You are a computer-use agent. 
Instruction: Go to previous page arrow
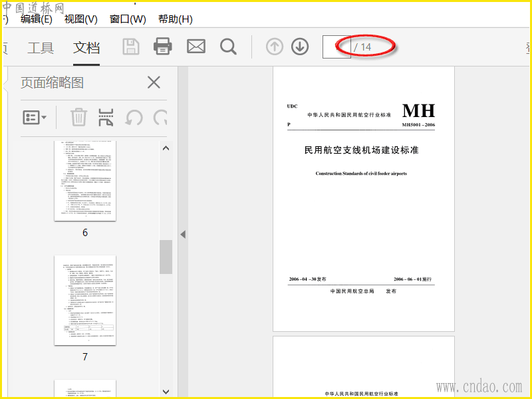(x=275, y=47)
